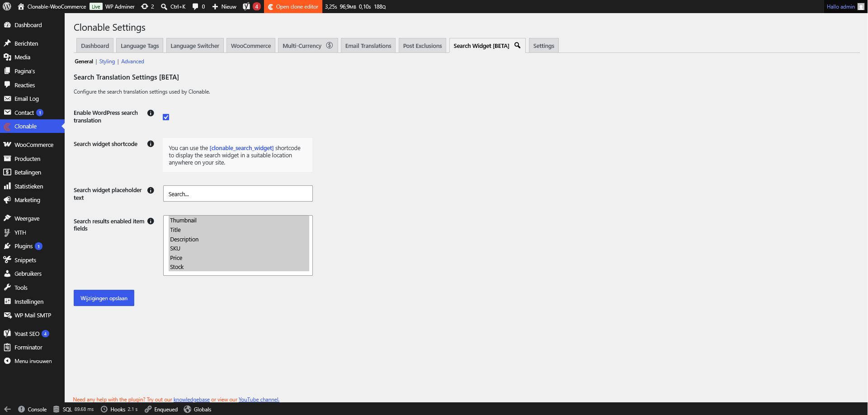Open the Console panel in debug bar
Viewport: 868px width, 415px height.
[x=32, y=409]
